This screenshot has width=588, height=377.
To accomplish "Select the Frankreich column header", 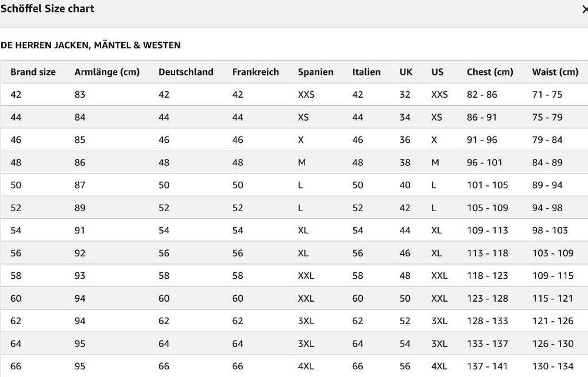I will (x=256, y=72).
